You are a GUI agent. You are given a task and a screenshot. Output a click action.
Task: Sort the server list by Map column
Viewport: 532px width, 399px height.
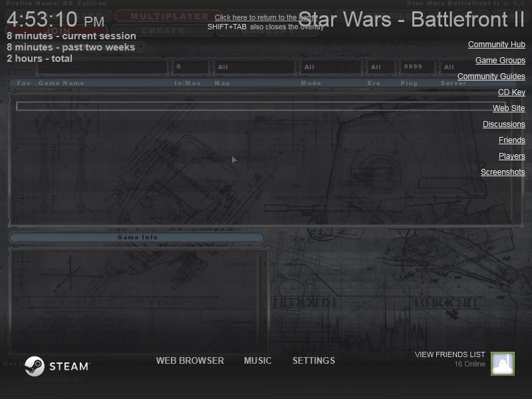(x=222, y=84)
